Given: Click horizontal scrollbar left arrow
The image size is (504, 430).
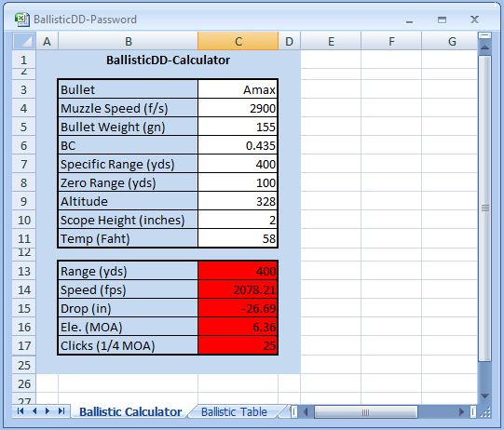Looking at the screenshot, I should coord(306,411).
